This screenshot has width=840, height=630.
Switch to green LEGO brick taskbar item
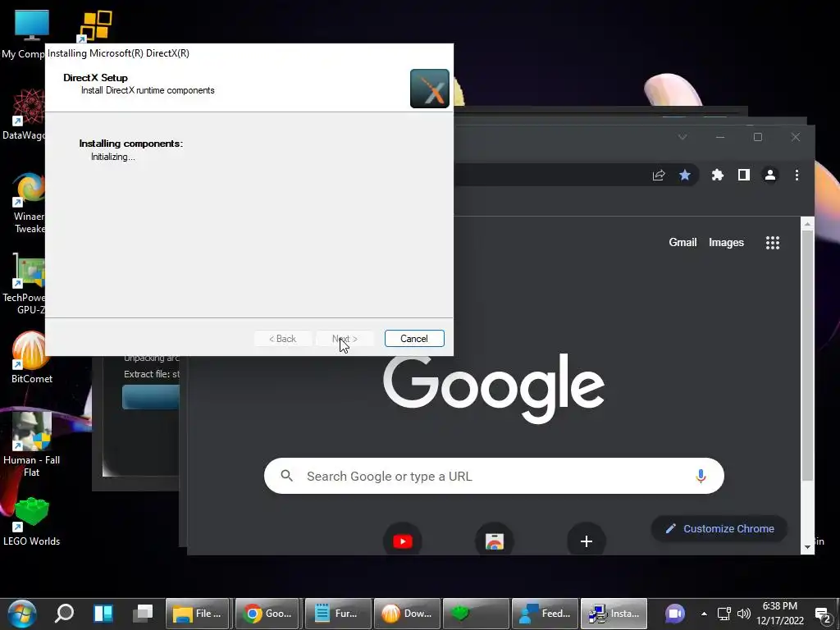(476, 614)
